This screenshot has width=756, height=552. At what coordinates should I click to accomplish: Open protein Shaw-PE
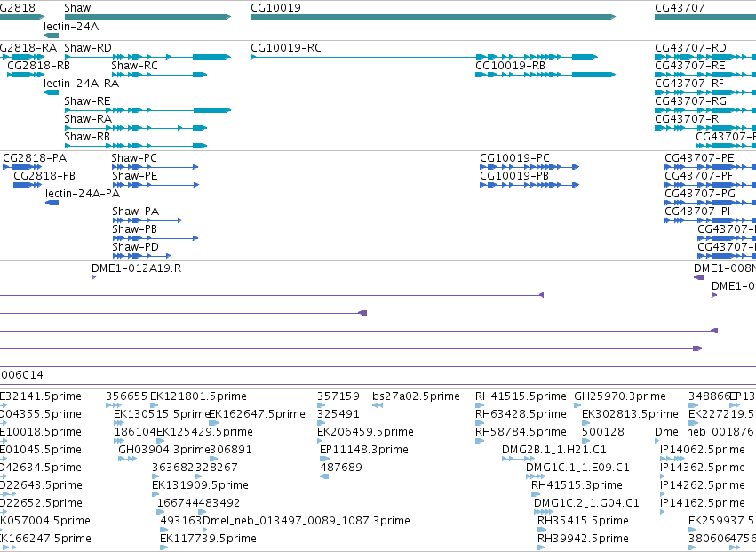point(135,176)
